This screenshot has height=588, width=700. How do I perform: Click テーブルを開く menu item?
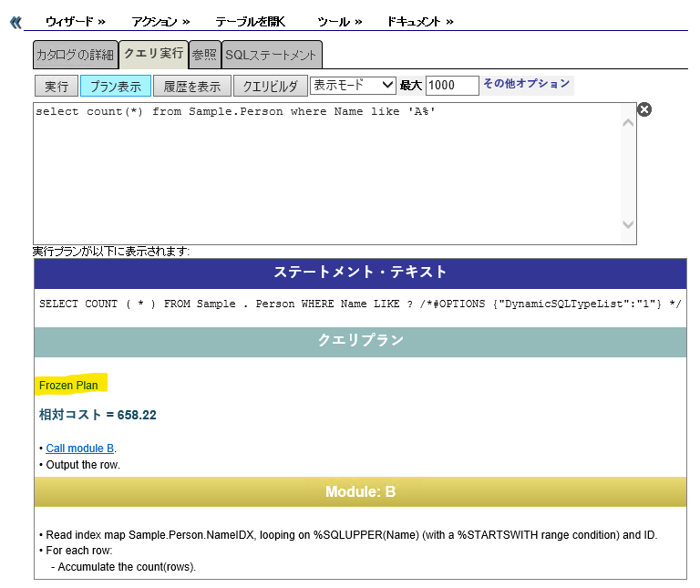250,21
